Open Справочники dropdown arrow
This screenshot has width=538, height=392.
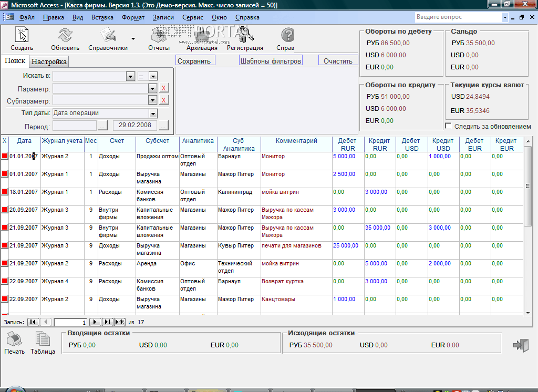(133, 39)
